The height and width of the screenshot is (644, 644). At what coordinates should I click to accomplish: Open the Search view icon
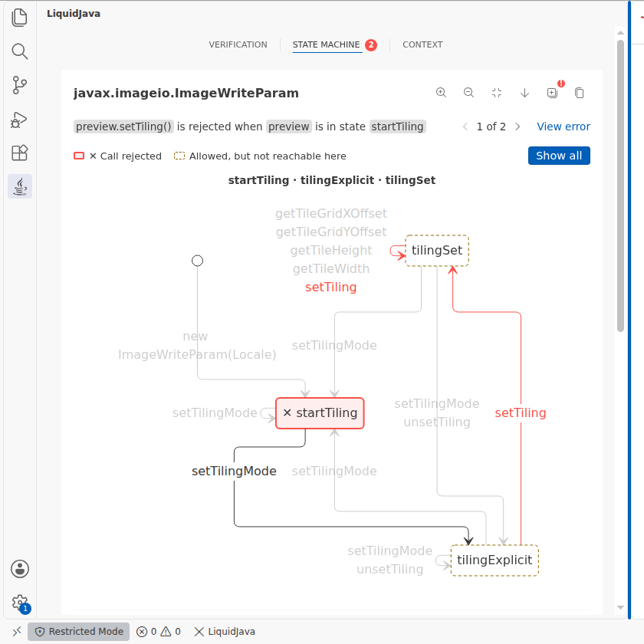[19, 51]
